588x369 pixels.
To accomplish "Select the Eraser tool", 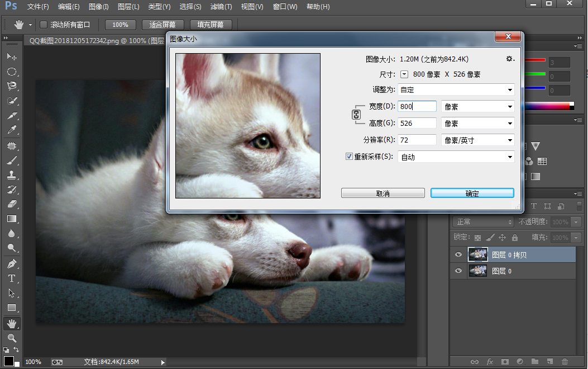I will tap(12, 204).
